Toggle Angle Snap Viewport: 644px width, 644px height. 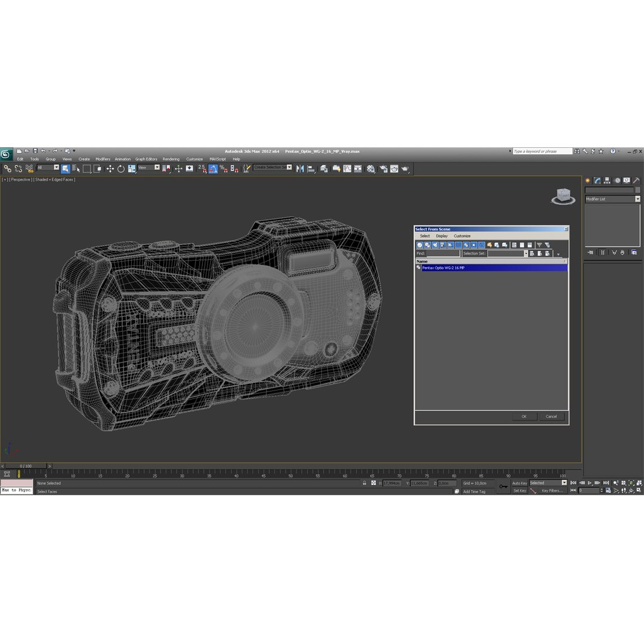213,168
